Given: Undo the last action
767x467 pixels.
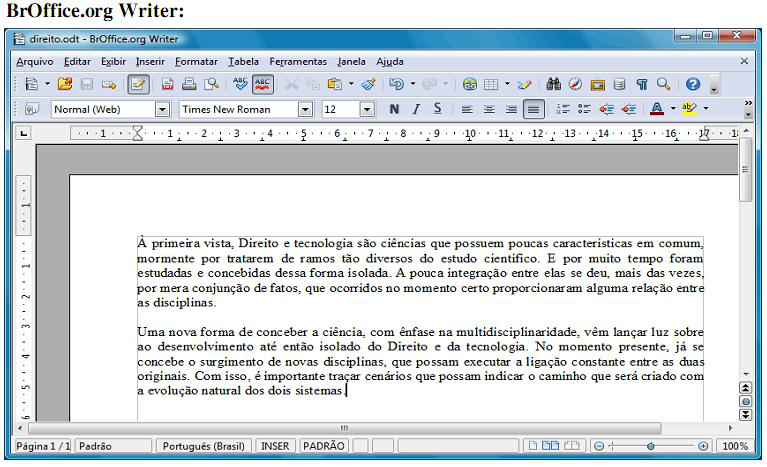Looking at the screenshot, I should click(396, 84).
